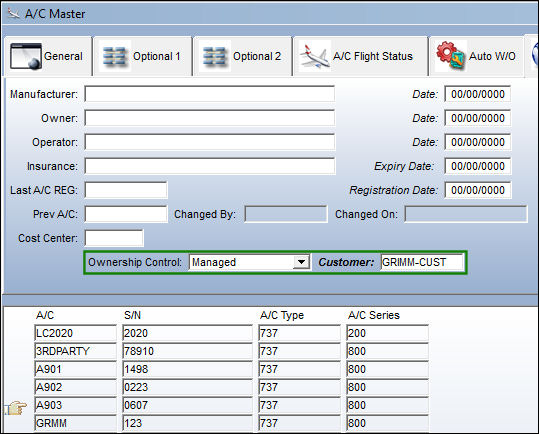Click A/C Series 800 cell in 3RDPARTY row
Image resolution: width=539 pixels, height=434 pixels.
tap(388, 351)
